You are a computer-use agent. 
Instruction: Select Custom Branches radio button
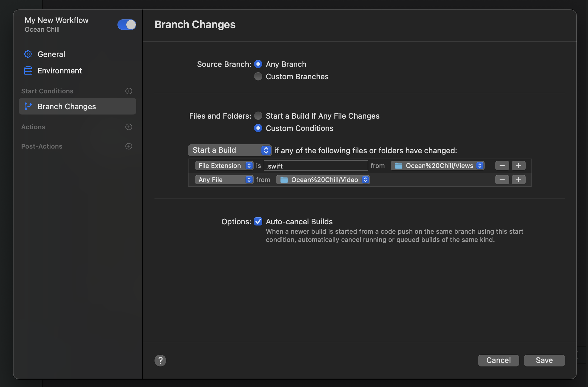[x=258, y=76]
